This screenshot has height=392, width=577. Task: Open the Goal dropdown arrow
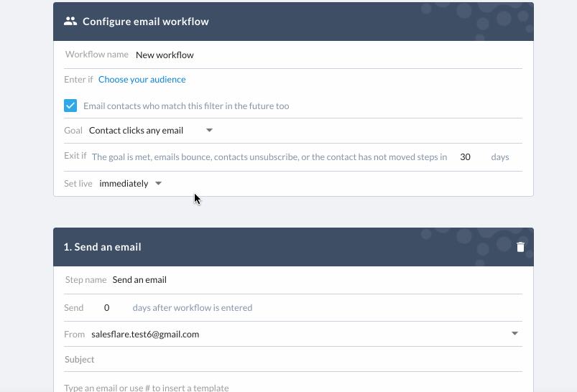209,130
